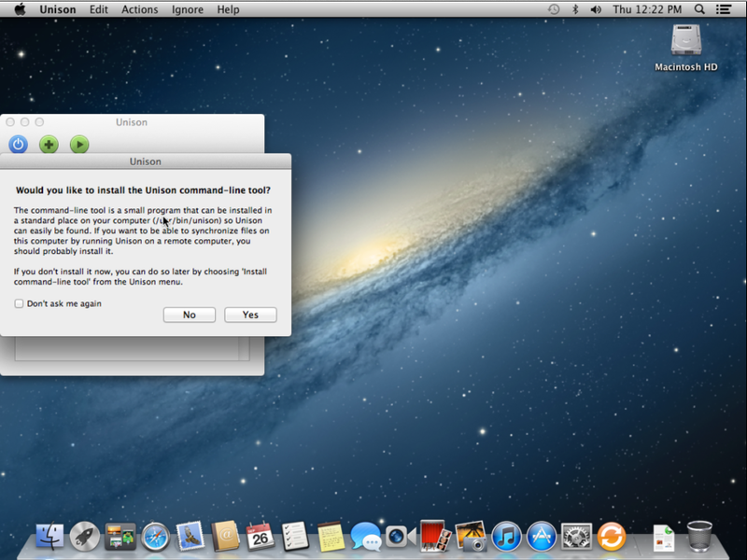Viewport: 747px width, 560px height.
Task: Open Photo Booth icon in Dock
Action: 435,536
